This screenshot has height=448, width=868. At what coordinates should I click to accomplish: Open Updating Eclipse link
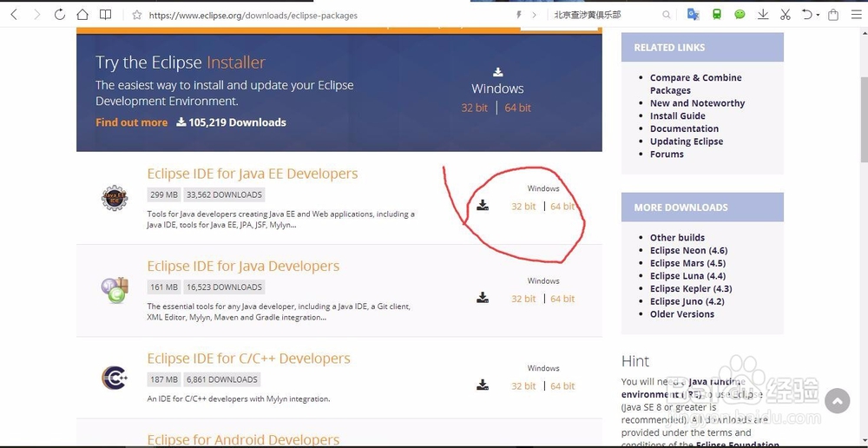pos(687,142)
